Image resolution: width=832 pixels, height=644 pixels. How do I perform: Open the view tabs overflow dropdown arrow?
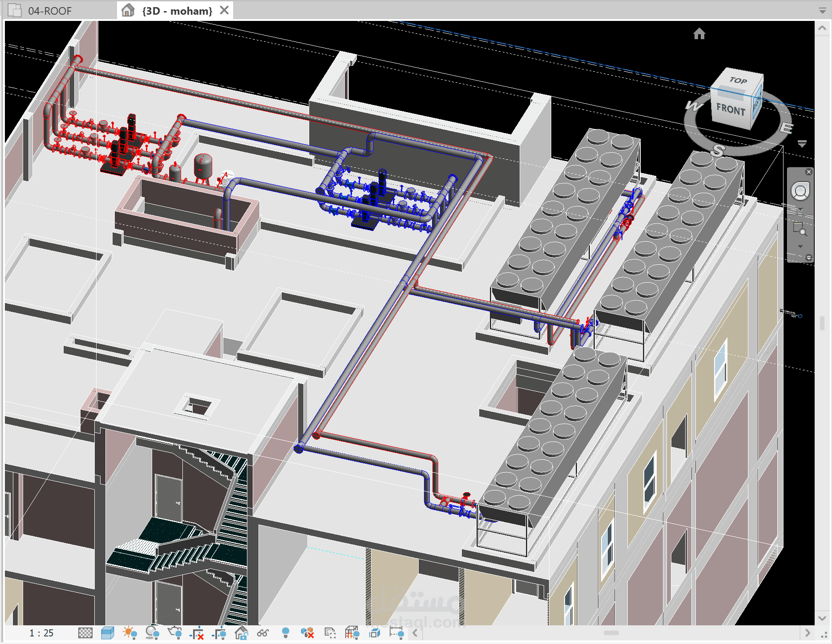822,11
